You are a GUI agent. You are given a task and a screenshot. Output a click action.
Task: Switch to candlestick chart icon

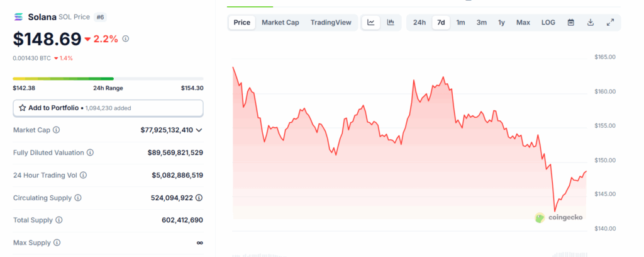pyautogui.click(x=391, y=23)
